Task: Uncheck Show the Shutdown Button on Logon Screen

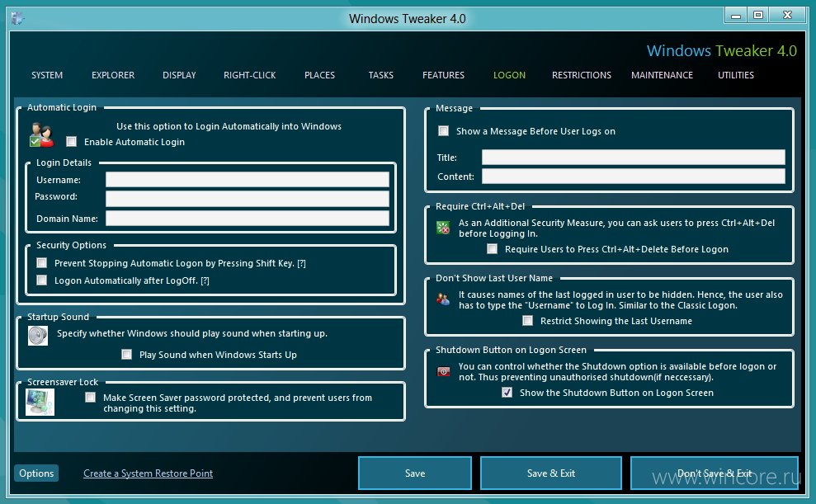Action: (507, 392)
